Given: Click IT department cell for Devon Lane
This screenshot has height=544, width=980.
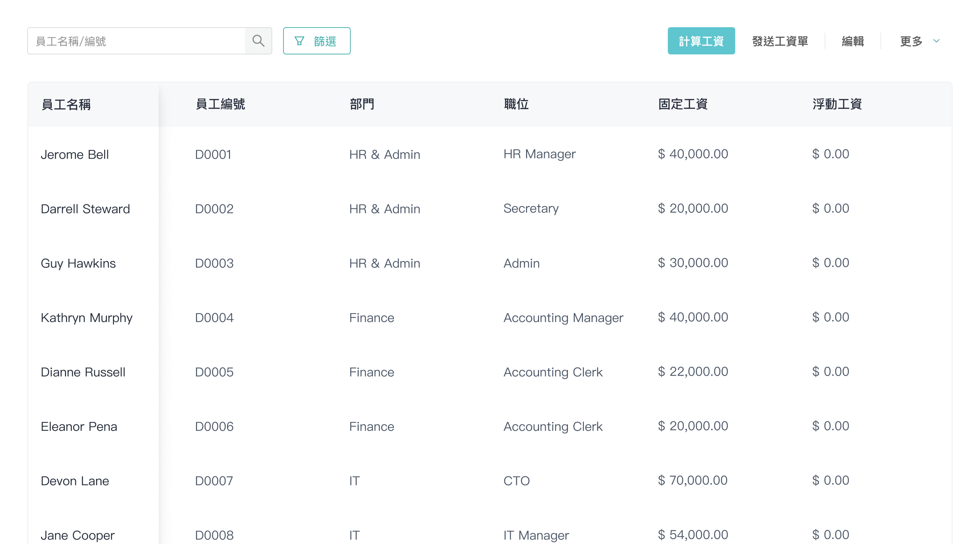Looking at the screenshot, I should (x=354, y=481).
